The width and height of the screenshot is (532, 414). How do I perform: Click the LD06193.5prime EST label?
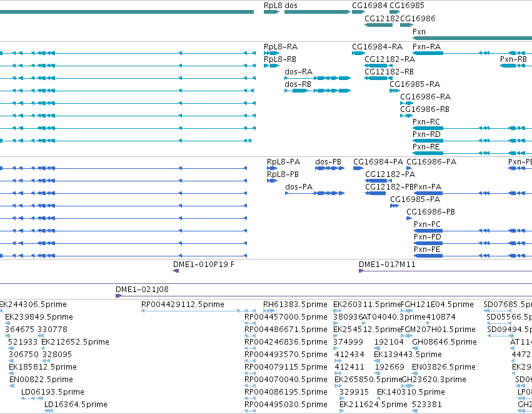click(x=53, y=393)
